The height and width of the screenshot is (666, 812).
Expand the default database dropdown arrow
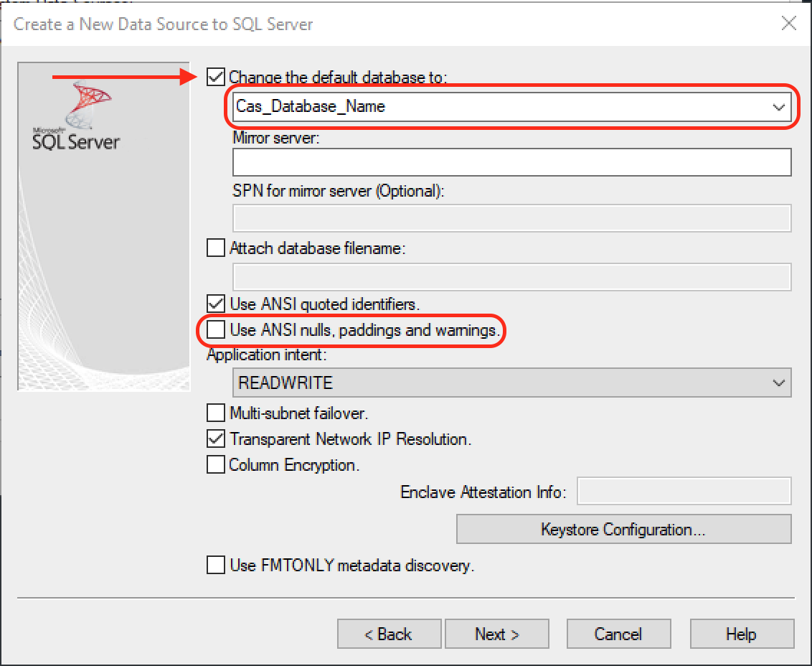(778, 107)
